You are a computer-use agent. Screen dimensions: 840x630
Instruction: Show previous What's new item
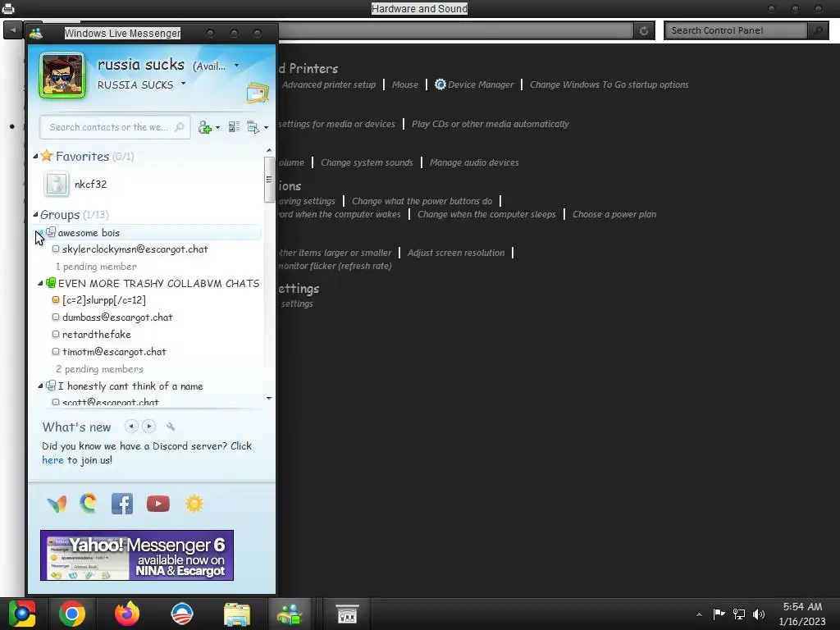coord(131,427)
